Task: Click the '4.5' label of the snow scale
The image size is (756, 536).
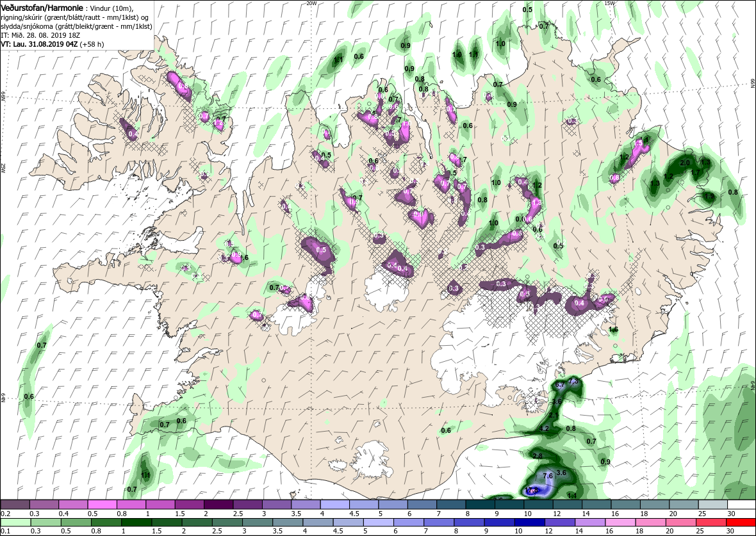Action: [354, 513]
